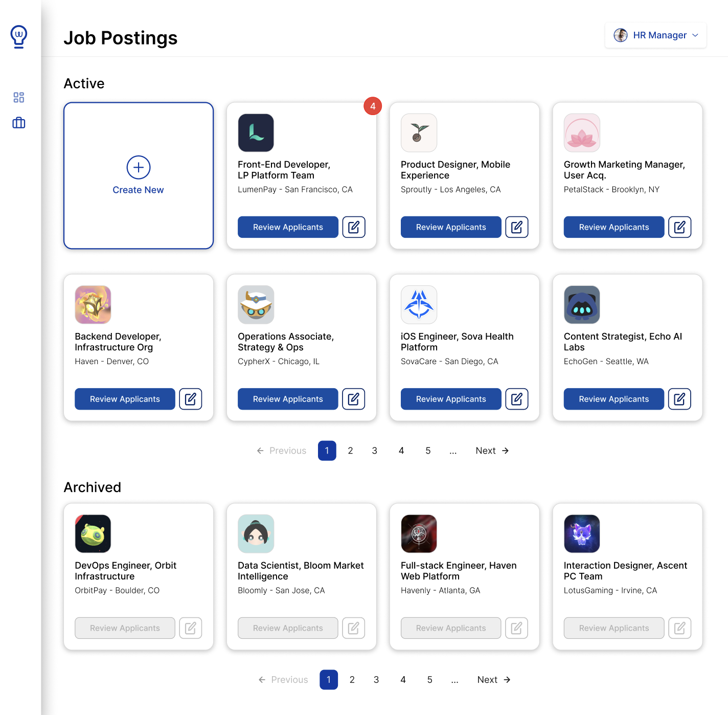
Task: Click the SovaCare company logo
Action: [x=419, y=305]
